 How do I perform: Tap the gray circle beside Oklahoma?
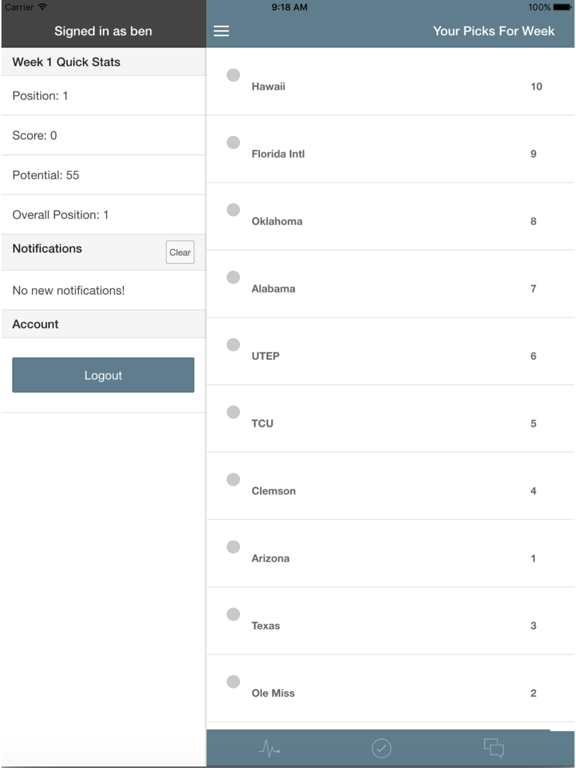(x=233, y=210)
